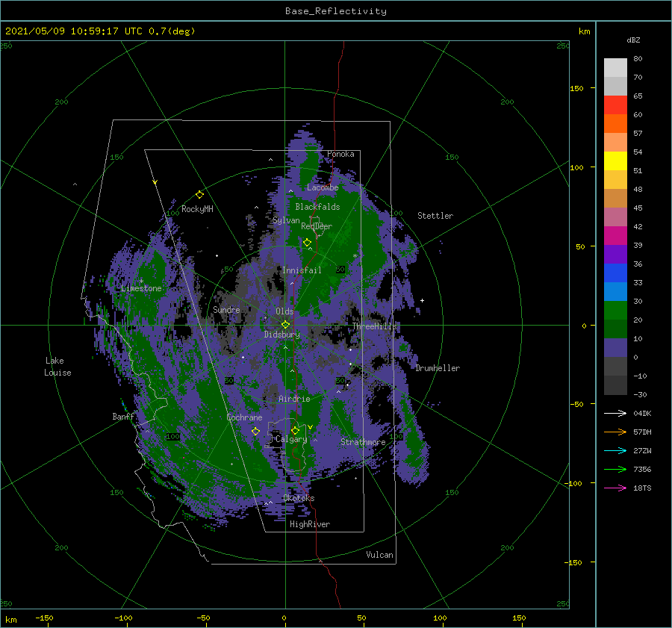Click the 7356 legend label
The height and width of the screenshot is (628, 672).
[x=642, y=470]
